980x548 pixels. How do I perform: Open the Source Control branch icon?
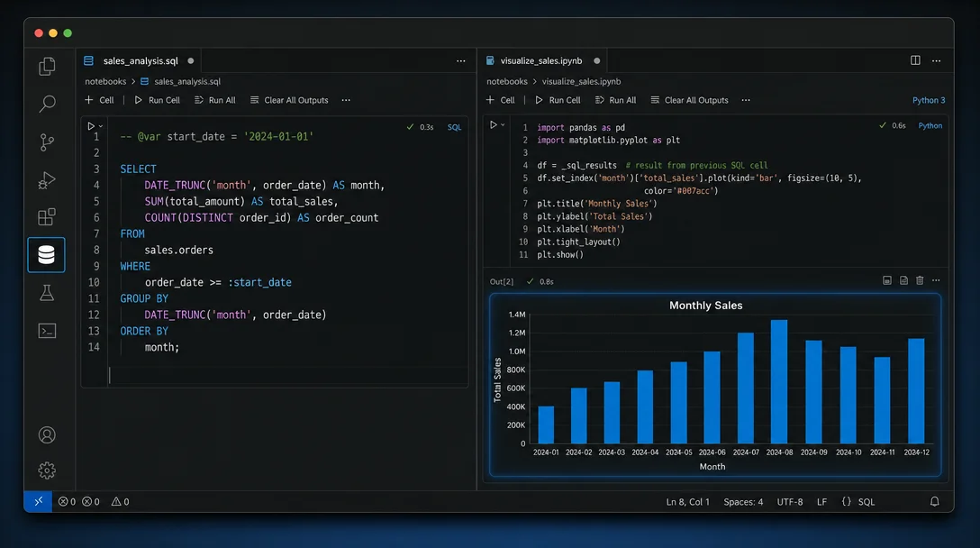point(47,142)
